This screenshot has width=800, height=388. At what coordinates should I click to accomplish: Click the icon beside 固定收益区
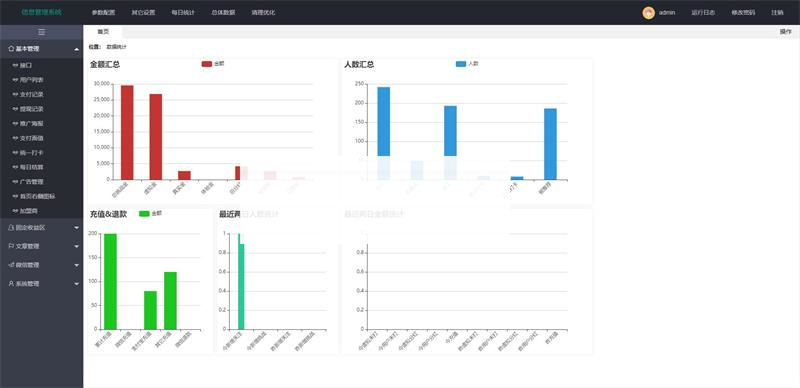[x=11, y=228]
